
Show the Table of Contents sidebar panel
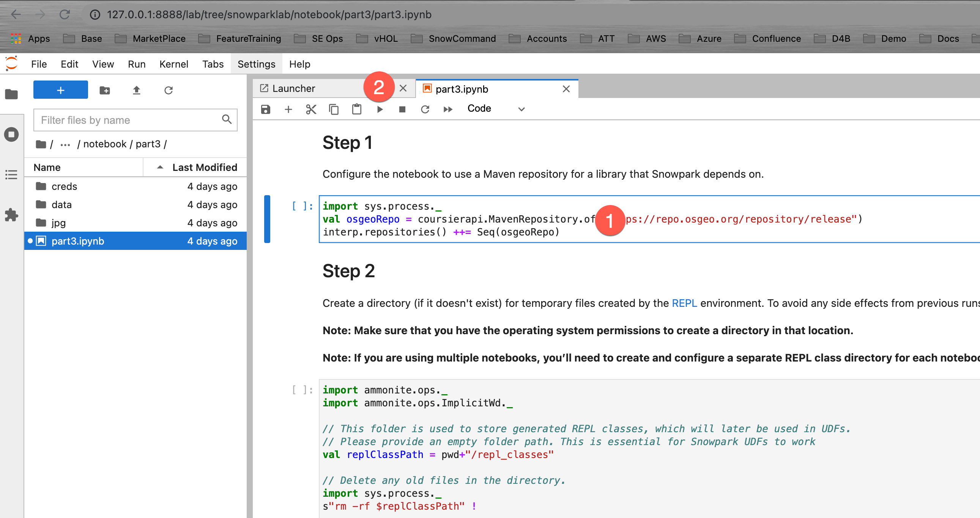click(11, 175)
